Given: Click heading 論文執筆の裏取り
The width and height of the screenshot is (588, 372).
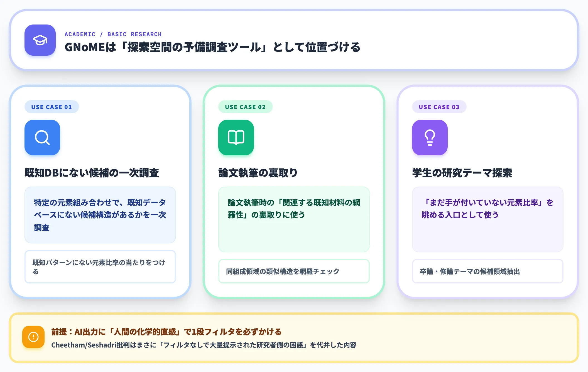Looking at the screenshot, I should 258,173.
